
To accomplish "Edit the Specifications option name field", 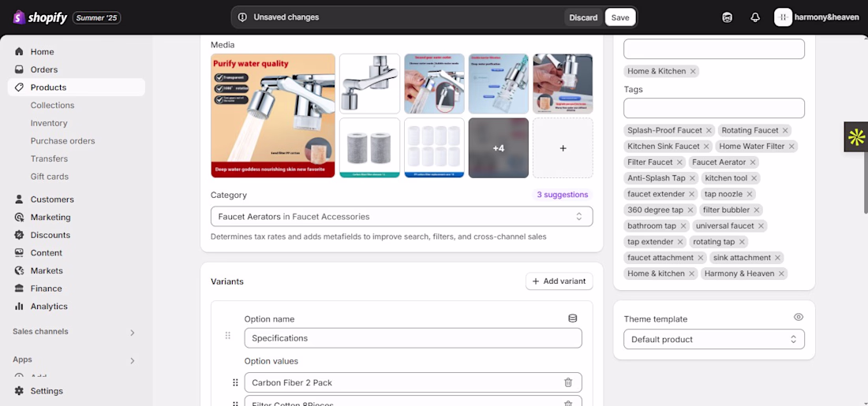I will 413,338.
